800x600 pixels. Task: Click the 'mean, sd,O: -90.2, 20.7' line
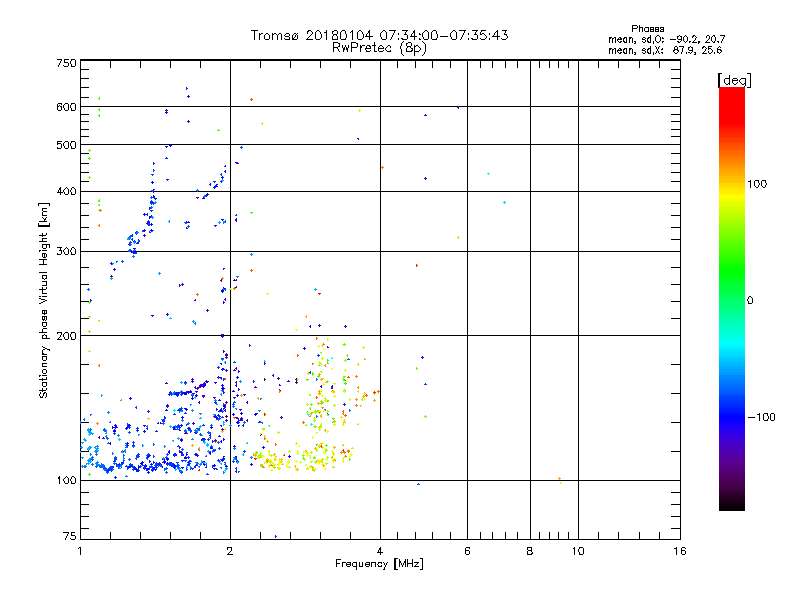pyautogui.click(x=666, y=39)
